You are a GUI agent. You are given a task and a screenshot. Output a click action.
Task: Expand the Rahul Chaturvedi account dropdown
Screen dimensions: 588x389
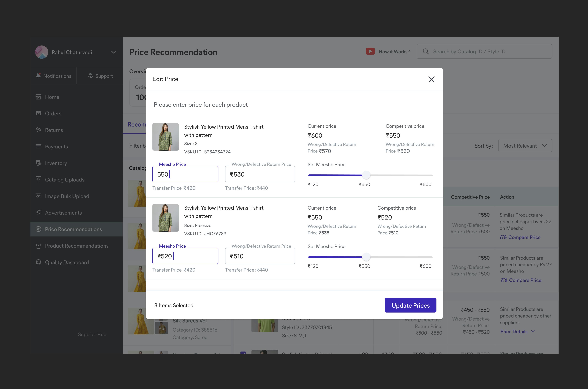[114, 52]
